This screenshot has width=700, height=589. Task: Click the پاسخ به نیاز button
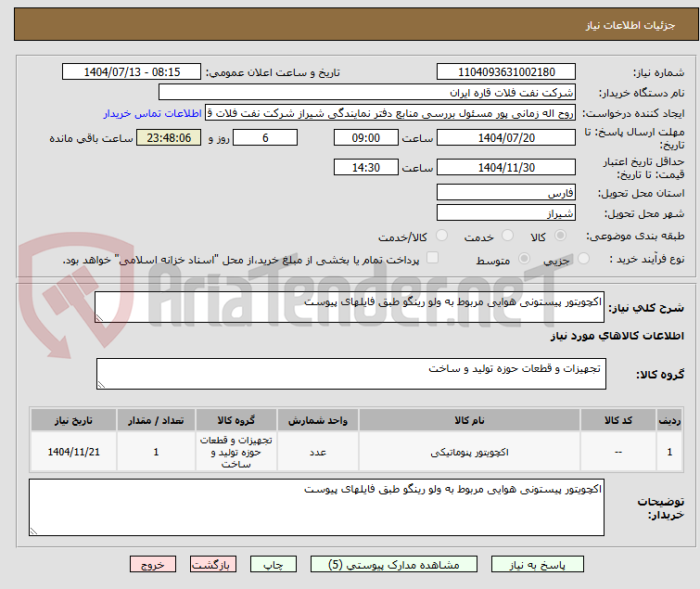tap(538, 564)
